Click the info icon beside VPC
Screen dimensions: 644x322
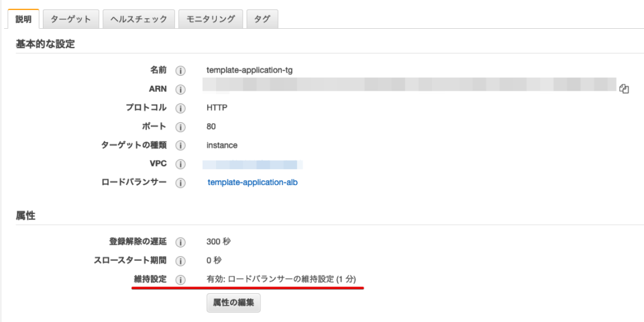pyautogui.click(x=180, y=164)
